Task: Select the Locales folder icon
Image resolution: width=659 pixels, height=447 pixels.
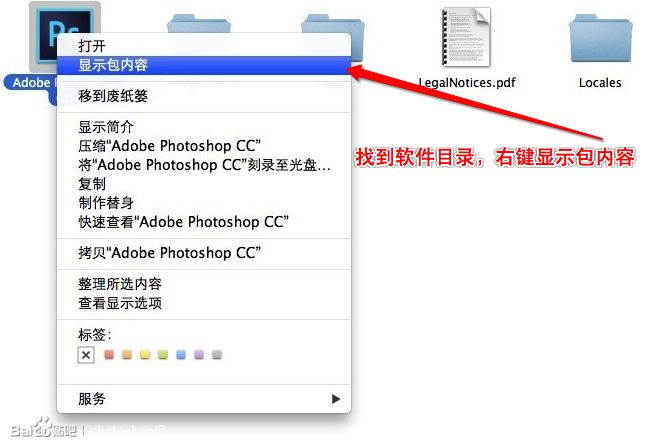Action: pos(600,39)
